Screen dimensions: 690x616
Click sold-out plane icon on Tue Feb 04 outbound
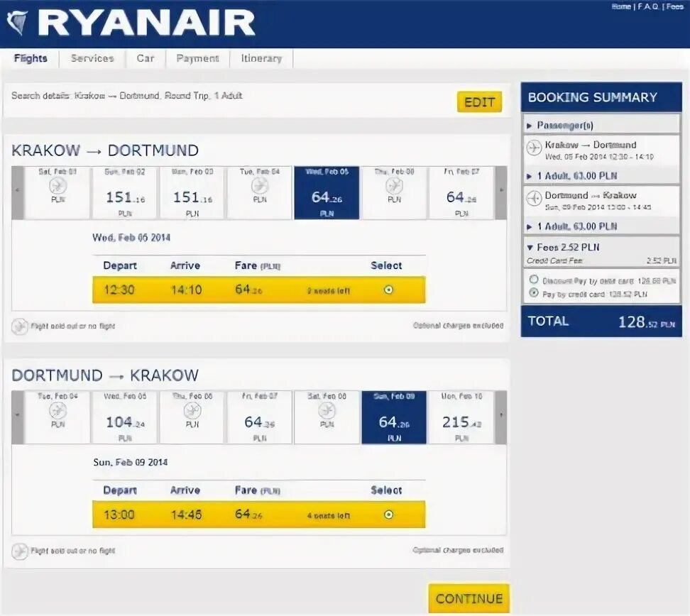point(260,186)
